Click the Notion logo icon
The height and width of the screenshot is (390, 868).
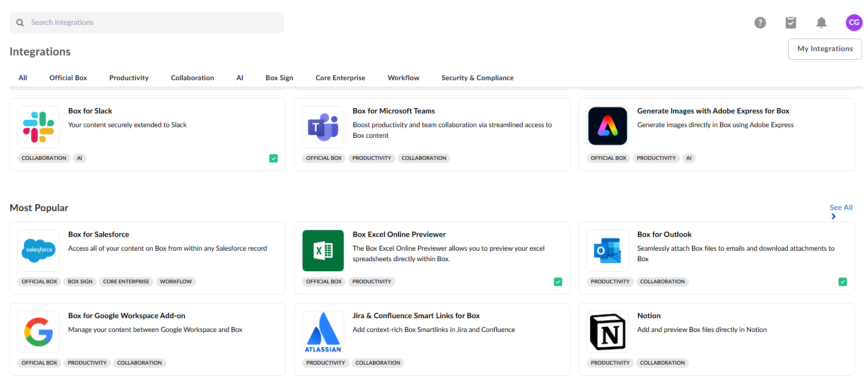click(x=608, y=332)
